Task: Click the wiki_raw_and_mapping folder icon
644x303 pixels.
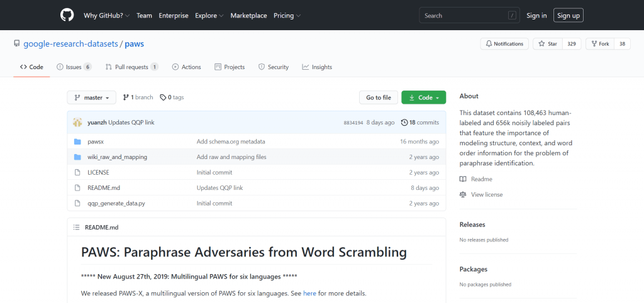Action: pos(77,157)
